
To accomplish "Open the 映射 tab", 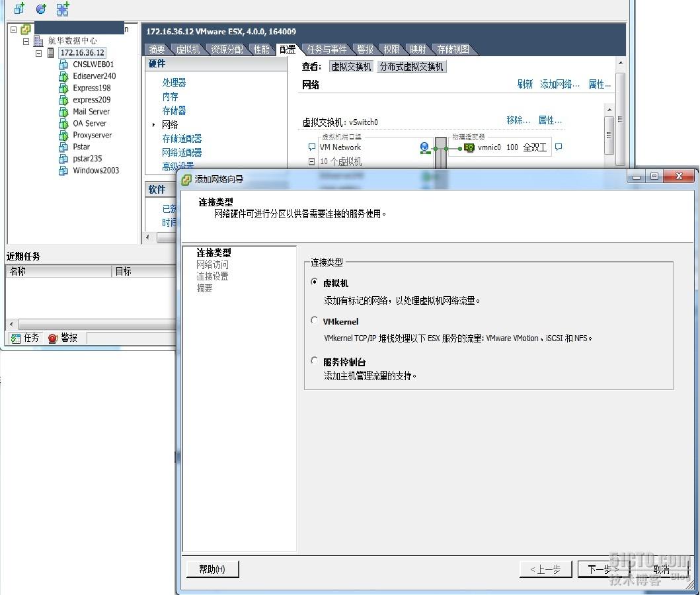I will click(x=418, y=50).
